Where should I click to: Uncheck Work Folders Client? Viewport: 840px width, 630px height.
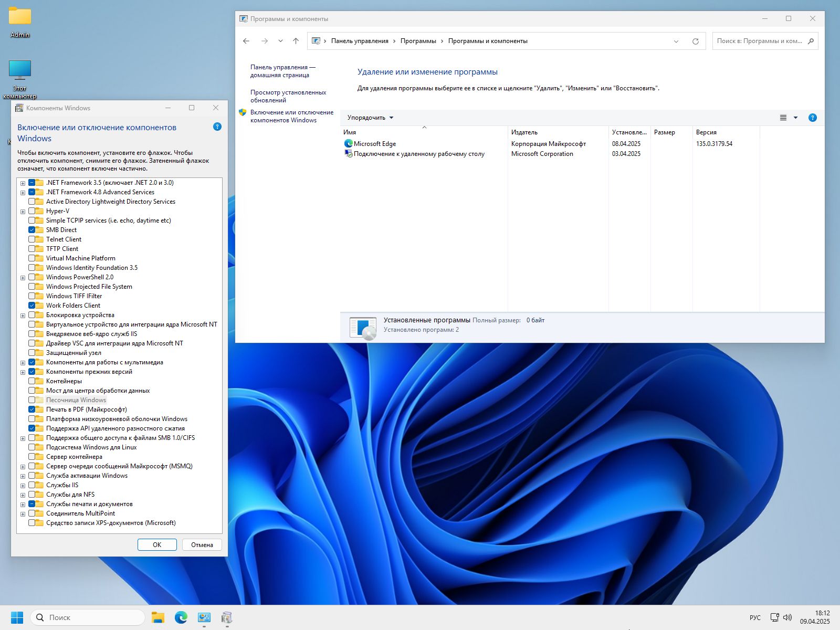[x=32, y=306]
